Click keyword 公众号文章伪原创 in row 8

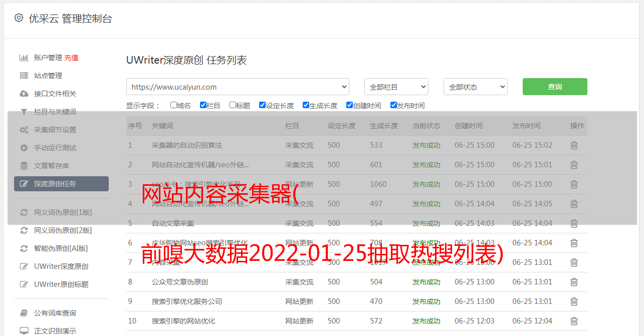coord(180,282)
